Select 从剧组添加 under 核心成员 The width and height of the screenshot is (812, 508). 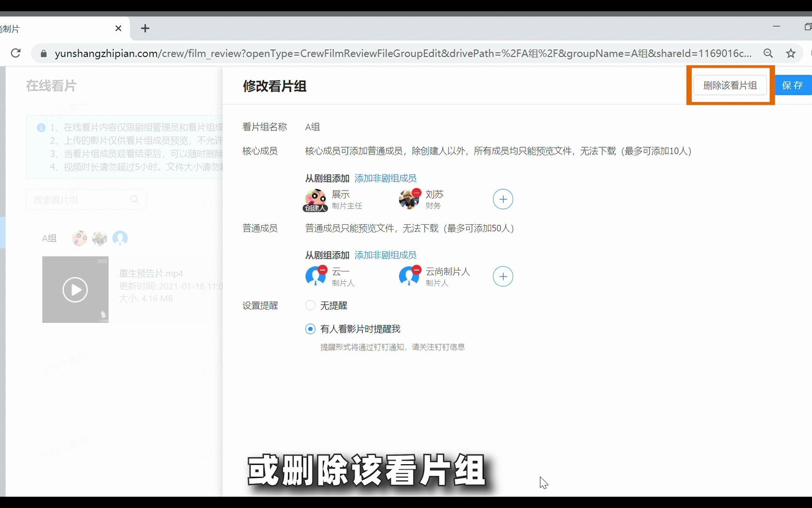(x=327, y=178)
